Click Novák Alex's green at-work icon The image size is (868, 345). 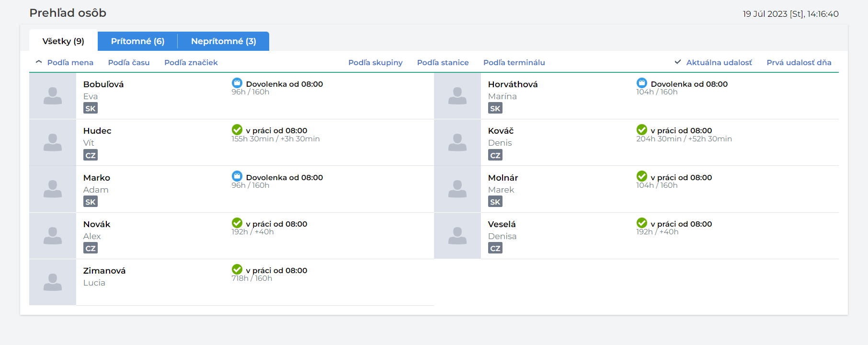[237, 223]
